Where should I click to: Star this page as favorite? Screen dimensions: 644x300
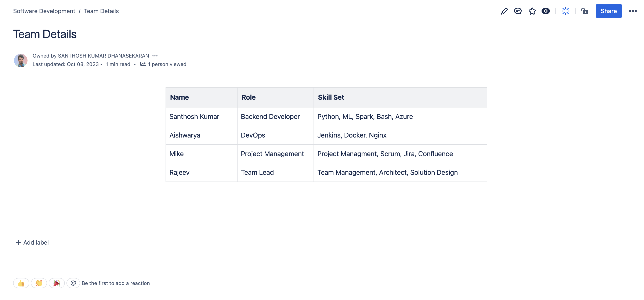pyautogui.click(x=532, y=11)
